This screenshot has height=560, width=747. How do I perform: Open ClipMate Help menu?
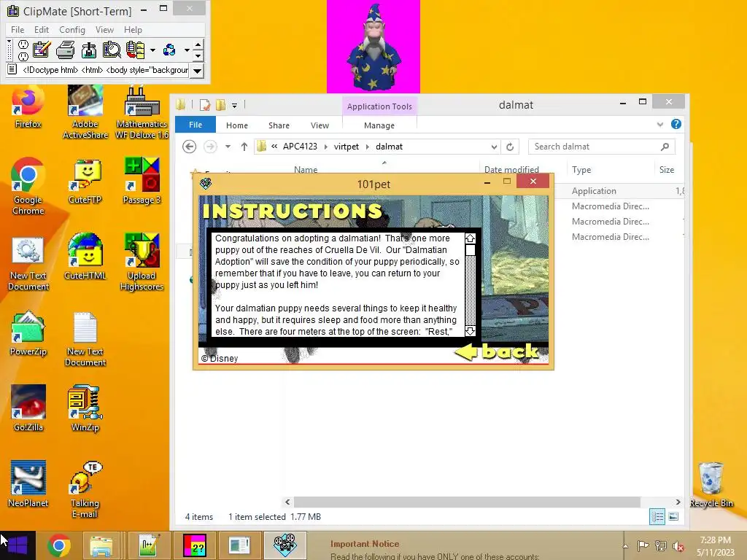point(133,29)
